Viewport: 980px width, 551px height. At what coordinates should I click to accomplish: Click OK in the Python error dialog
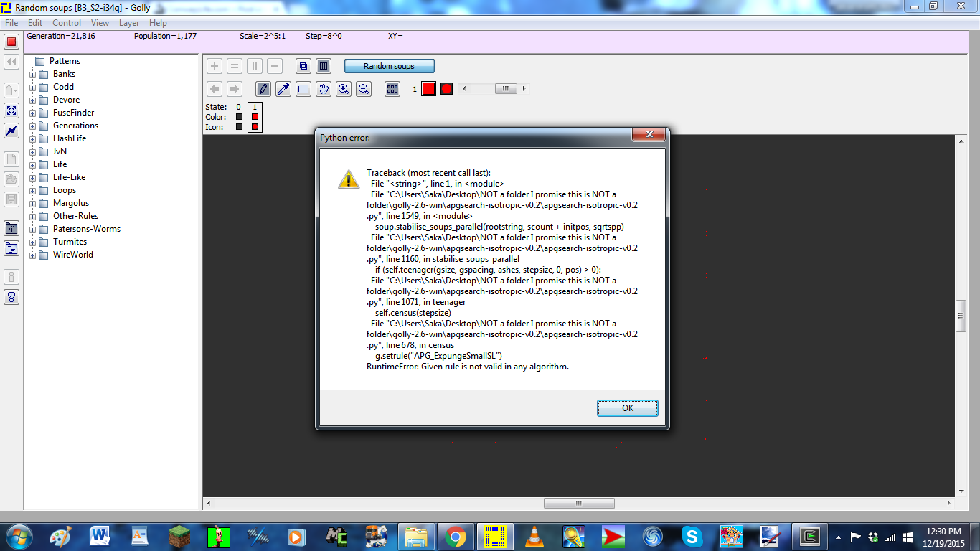(628, 408)
